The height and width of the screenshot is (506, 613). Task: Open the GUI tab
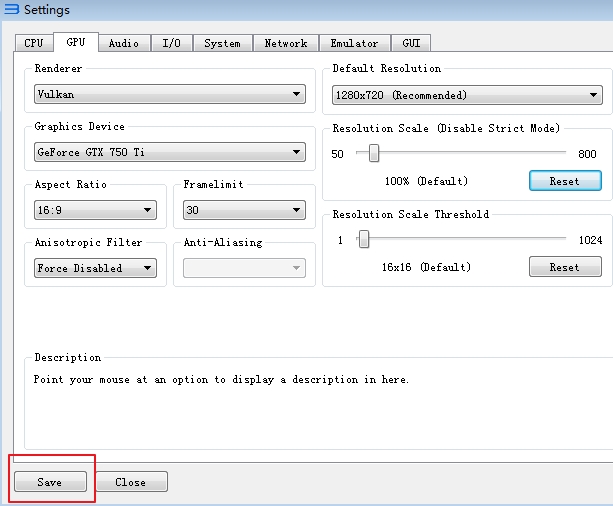(411, 43)
